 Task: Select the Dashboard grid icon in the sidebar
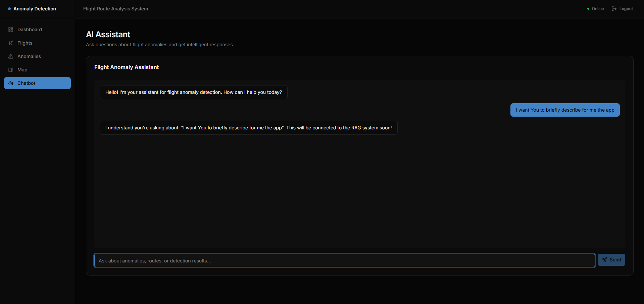(x=10, y=29)
